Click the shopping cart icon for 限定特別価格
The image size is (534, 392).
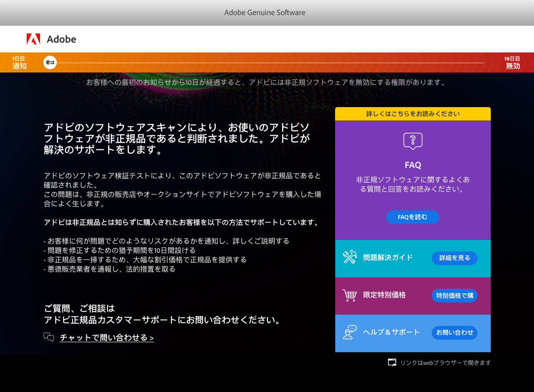[x=350, y=295]
